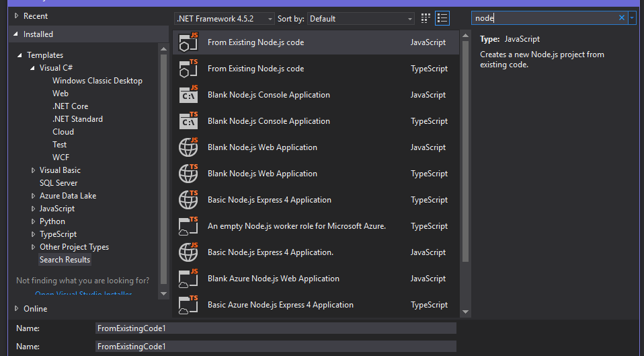Collapse the Installed section

coord(16,34)
